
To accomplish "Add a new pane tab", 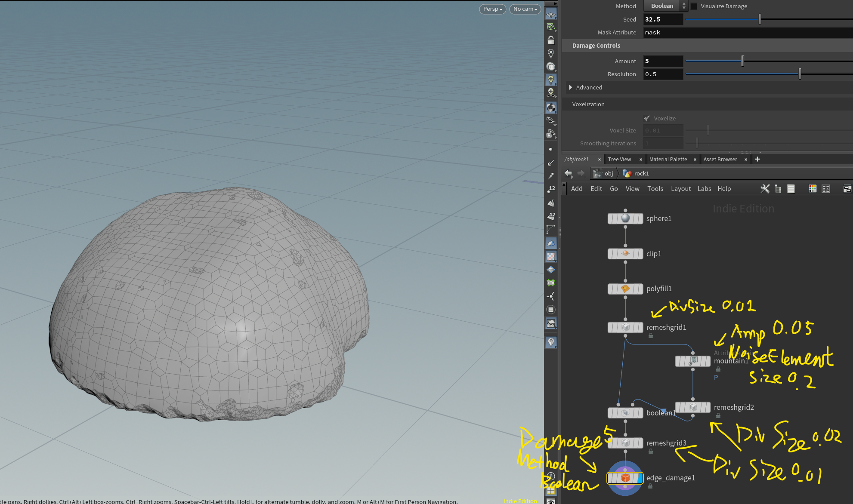I will click(757, 159).
